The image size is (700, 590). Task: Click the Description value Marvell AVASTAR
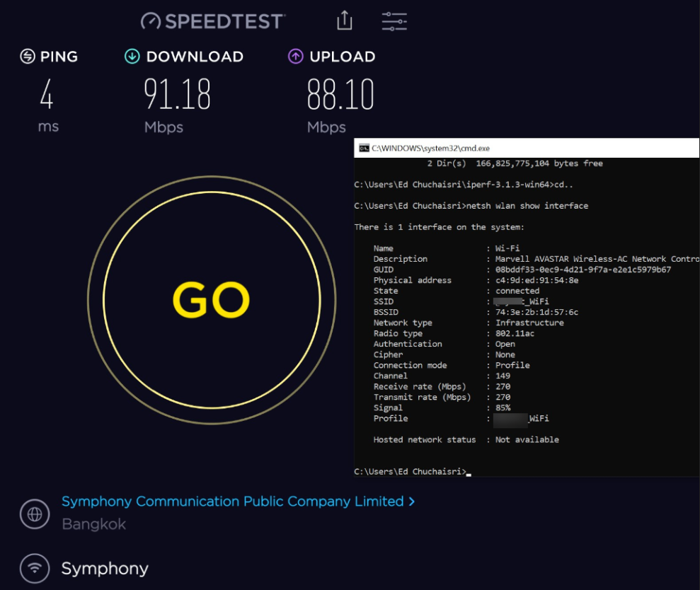point(597,259)
